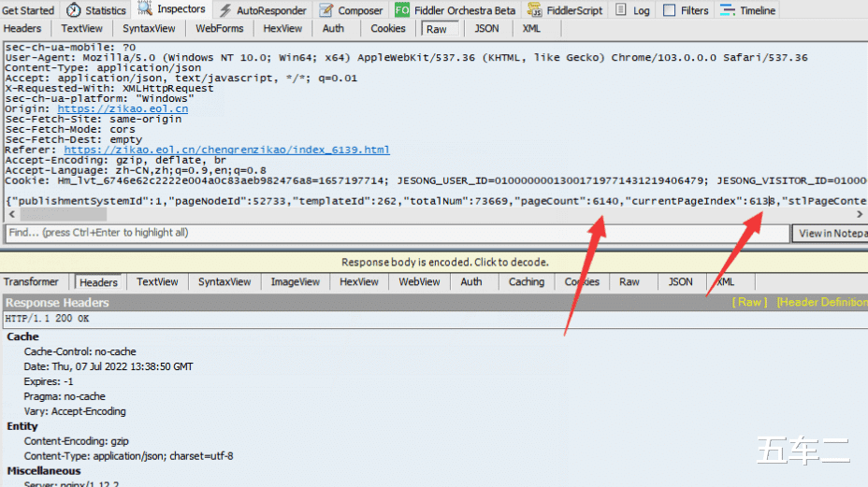Select the request WebForms tab

[219, 28]
